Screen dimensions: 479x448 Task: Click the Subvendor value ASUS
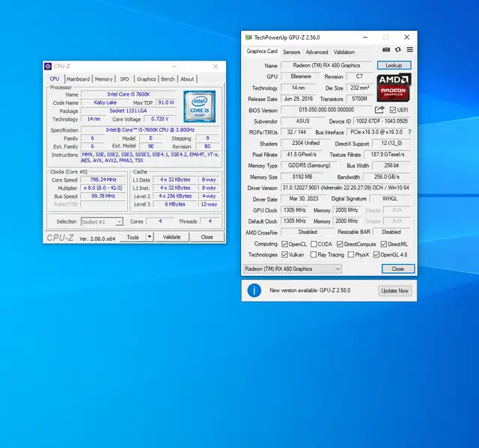click(x=302, y=121)
